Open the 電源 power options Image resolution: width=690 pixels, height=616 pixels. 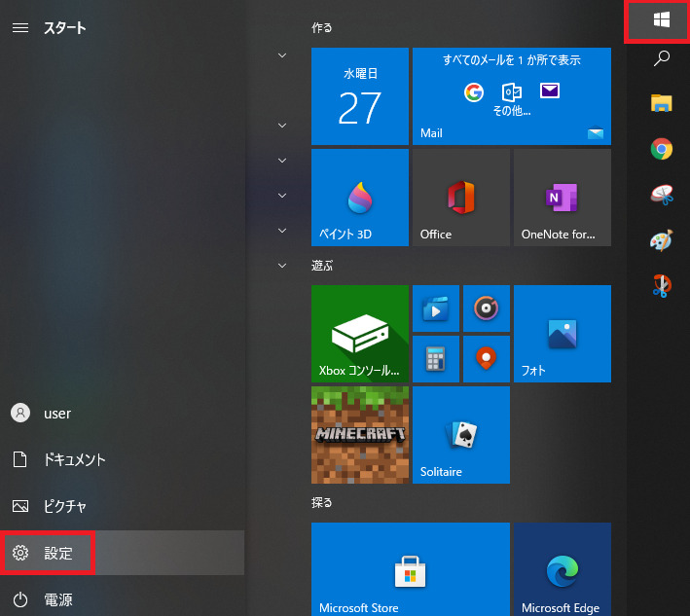coord(123,599)
